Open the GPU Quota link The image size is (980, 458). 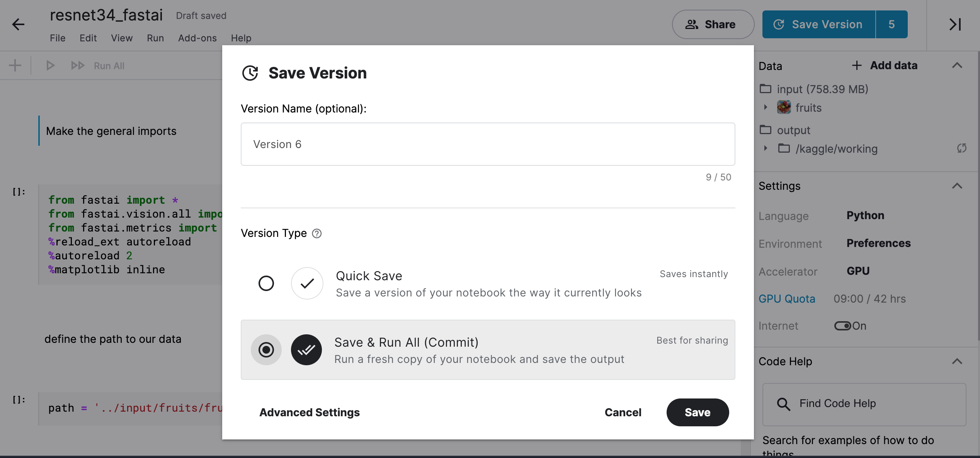coord(787,299)
